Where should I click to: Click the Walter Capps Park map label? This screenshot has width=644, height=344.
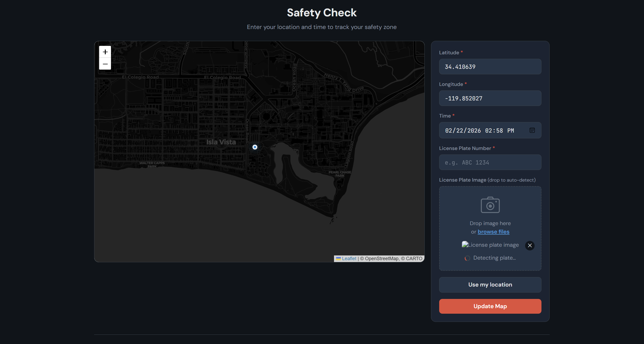[152, 164]
